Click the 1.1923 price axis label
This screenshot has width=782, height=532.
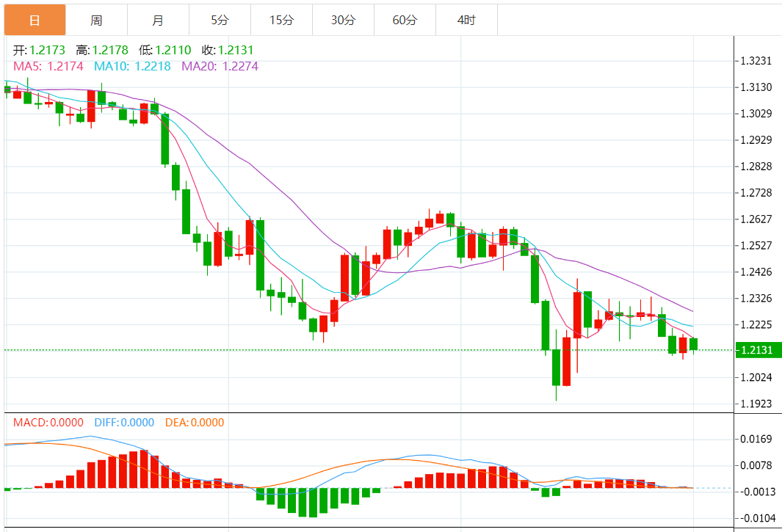pyautogui.click(x=756, y=404)
